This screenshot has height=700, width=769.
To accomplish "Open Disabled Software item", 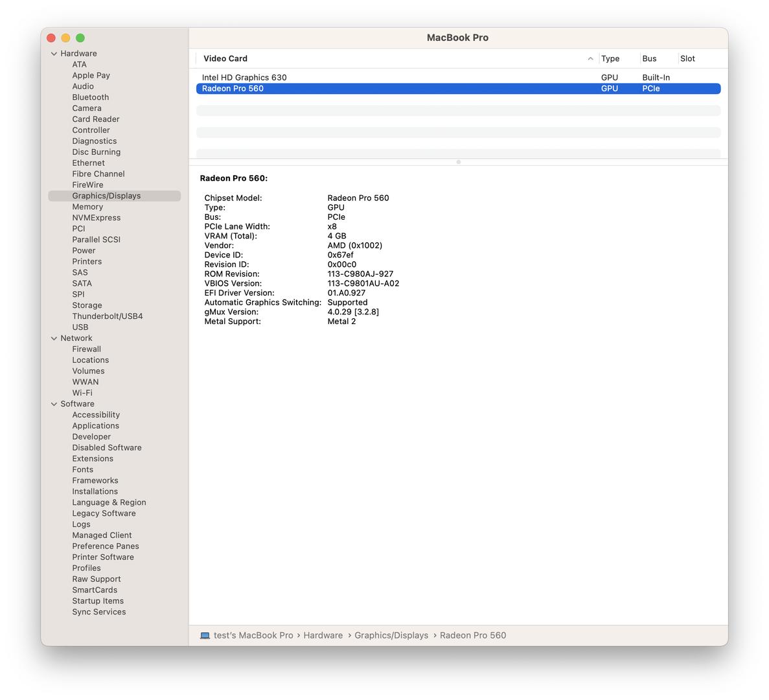I will (x=106, y=448).
